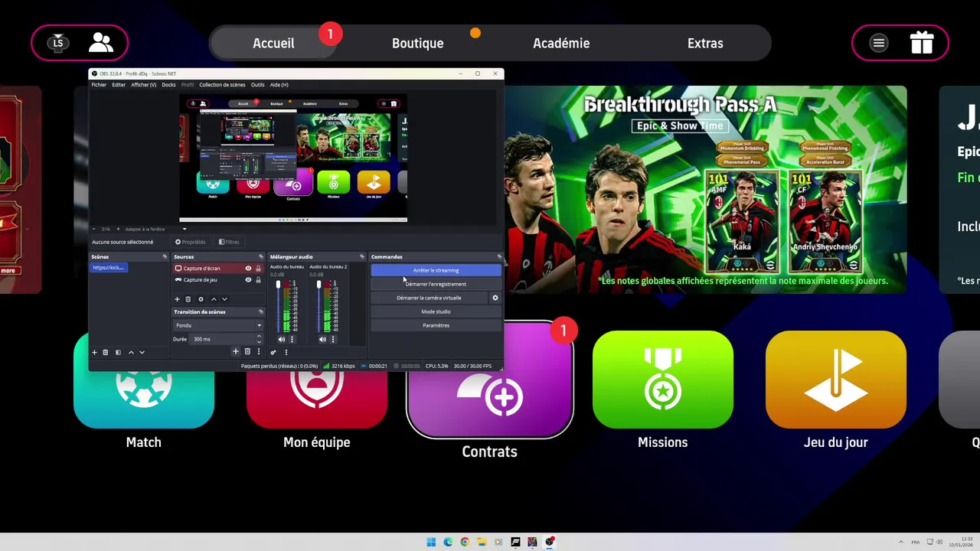This screenshot has height=551, width=980.
Task: Open Collection de scènes menu
Action: pyautogui.click(x=222, y=85)
